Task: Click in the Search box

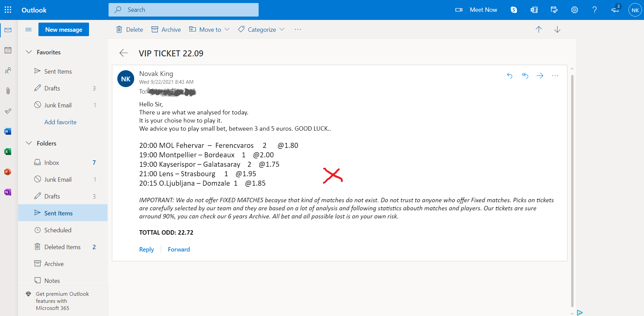Action: coord(183,10)
